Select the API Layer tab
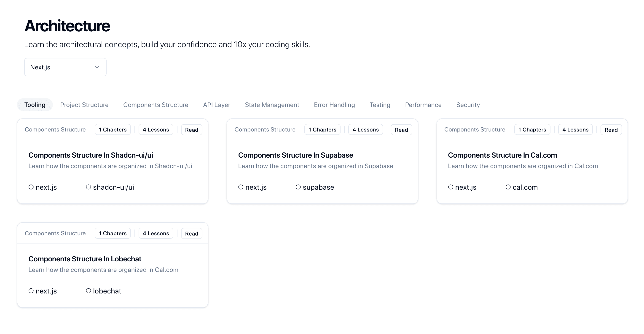The height and width of the screenshot is (334, 644). [x=216, y=105]
